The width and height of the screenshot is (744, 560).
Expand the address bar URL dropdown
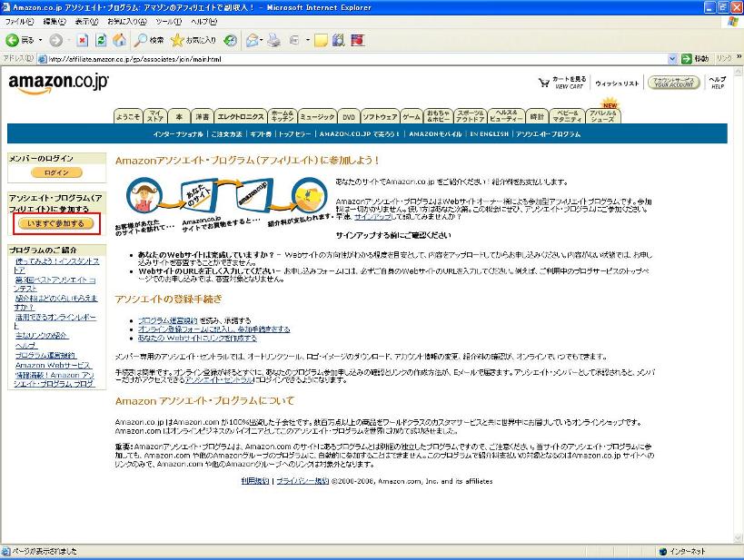[x=672, y=59]
